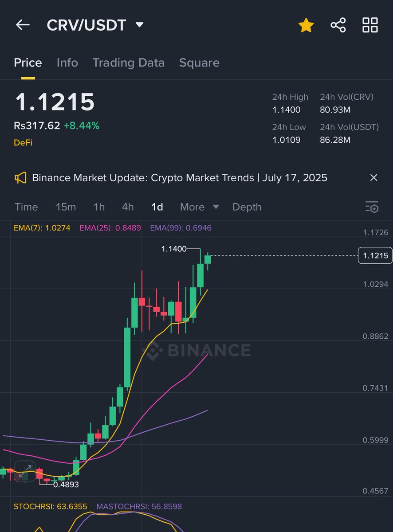Open the Square tab

[199, 63]
